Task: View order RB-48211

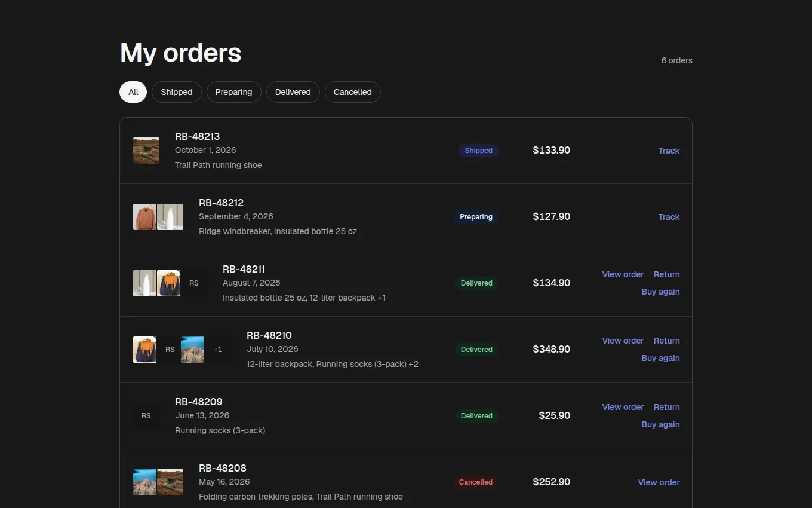Action: click(x=623, y=274)
